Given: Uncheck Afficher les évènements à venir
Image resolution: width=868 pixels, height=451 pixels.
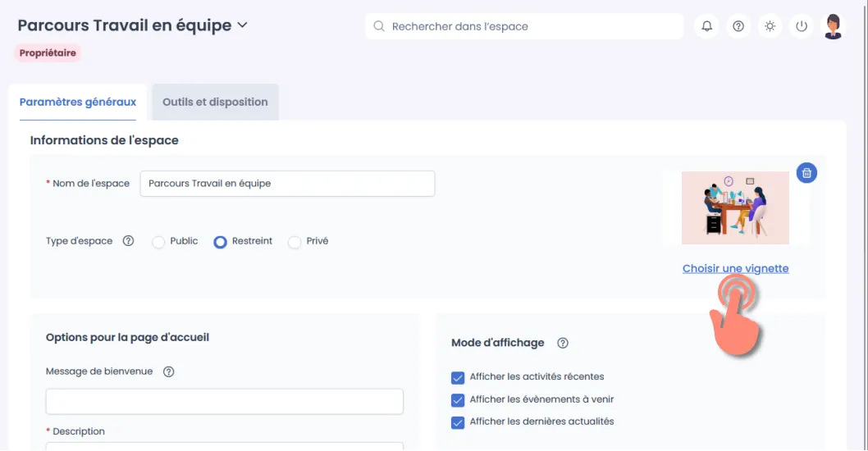Looking at the screenshot, I should pos(458,400).
